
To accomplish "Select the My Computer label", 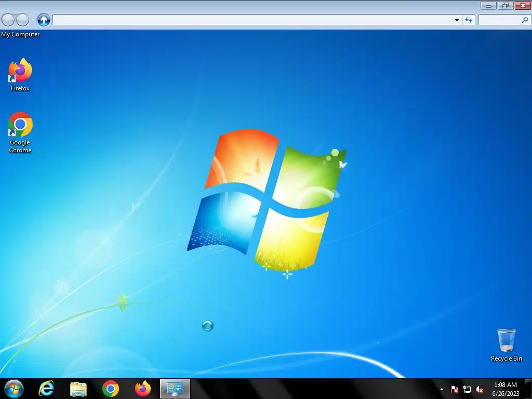I will pyautogui.click(x=20, y=34).
